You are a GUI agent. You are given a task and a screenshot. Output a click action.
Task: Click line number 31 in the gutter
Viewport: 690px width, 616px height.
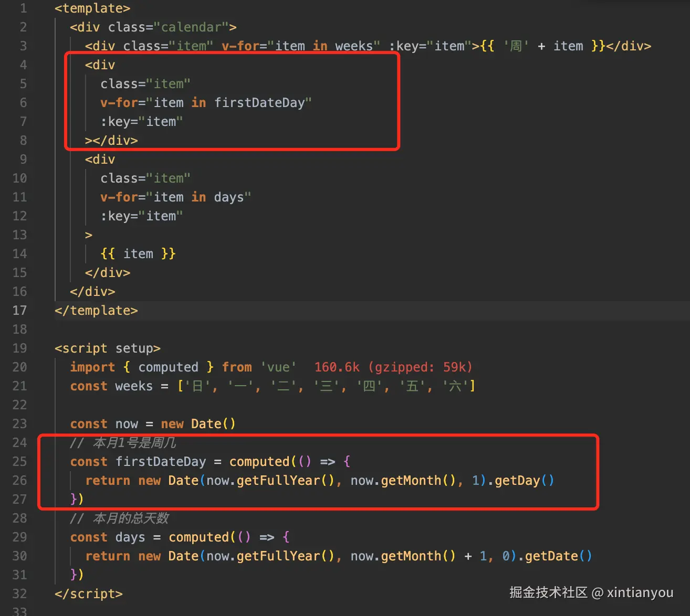(x=19, y=575)
